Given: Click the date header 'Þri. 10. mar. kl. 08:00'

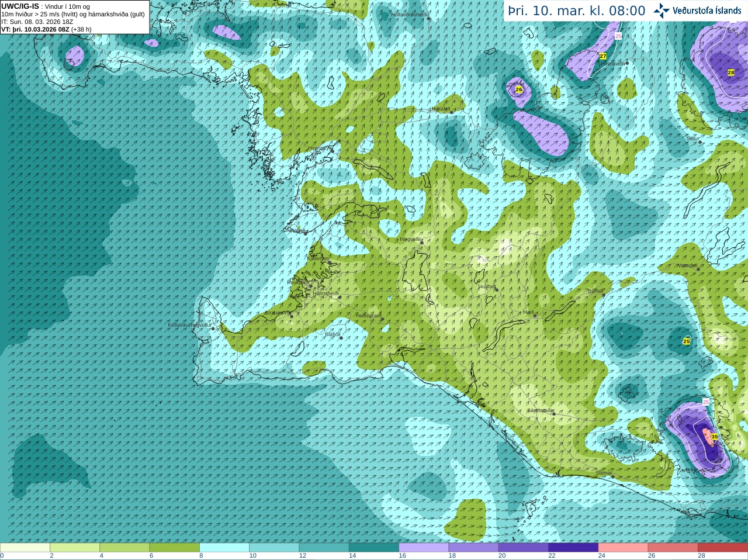Looking at the screenshot, I should click(577, 11).
